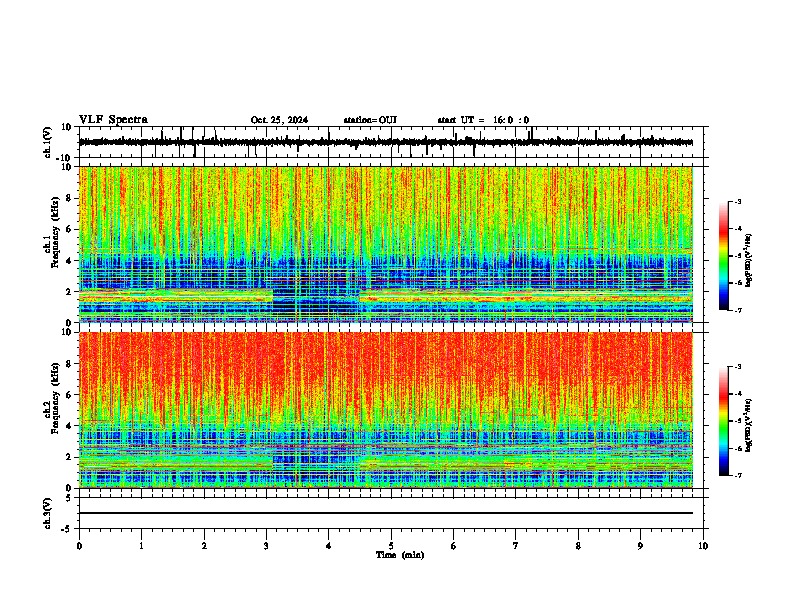
Task: Click the "8" kHz tick on ch.1 spectrogram axis
Action: pos(70,198)
